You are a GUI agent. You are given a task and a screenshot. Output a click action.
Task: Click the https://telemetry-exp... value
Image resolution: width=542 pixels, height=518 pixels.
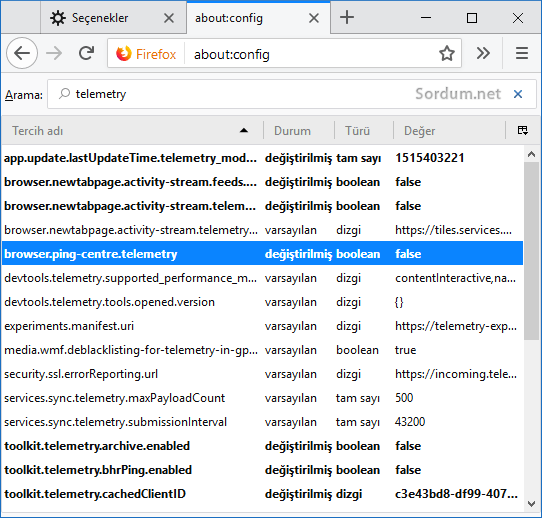[456, 326]
